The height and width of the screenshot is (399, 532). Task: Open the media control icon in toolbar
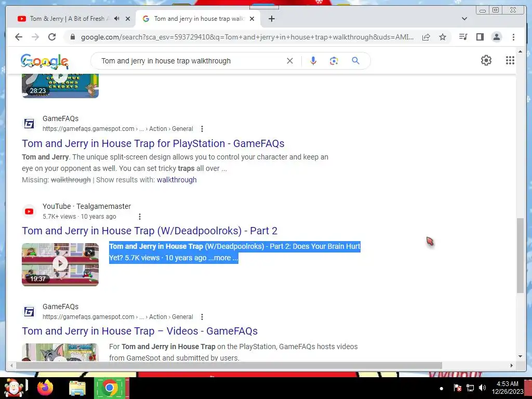click(463, 37)
